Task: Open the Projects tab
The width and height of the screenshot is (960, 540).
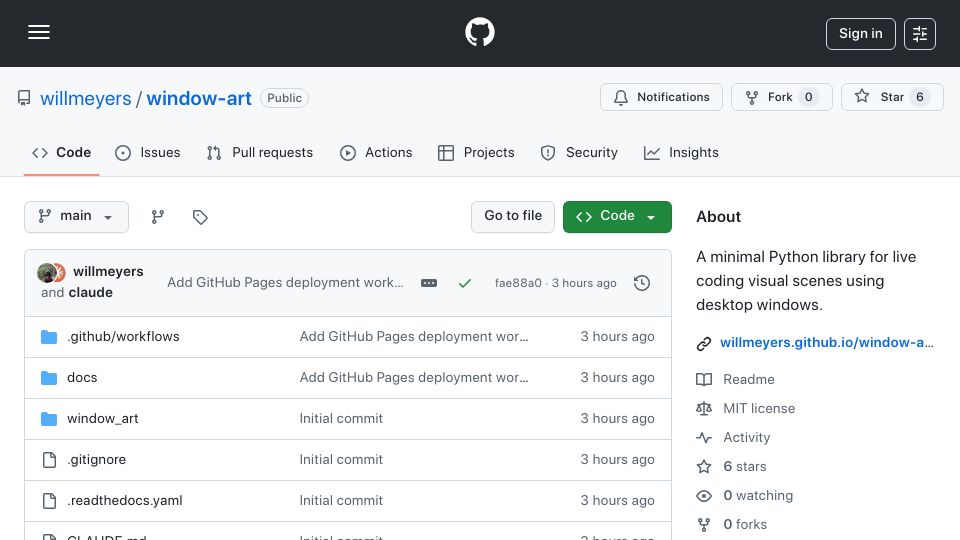Action: pos(476,152)
